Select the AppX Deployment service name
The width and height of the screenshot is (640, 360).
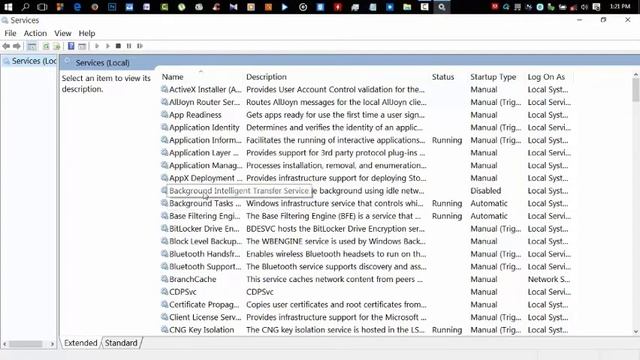pyautogui.click(x=205, y=178)
